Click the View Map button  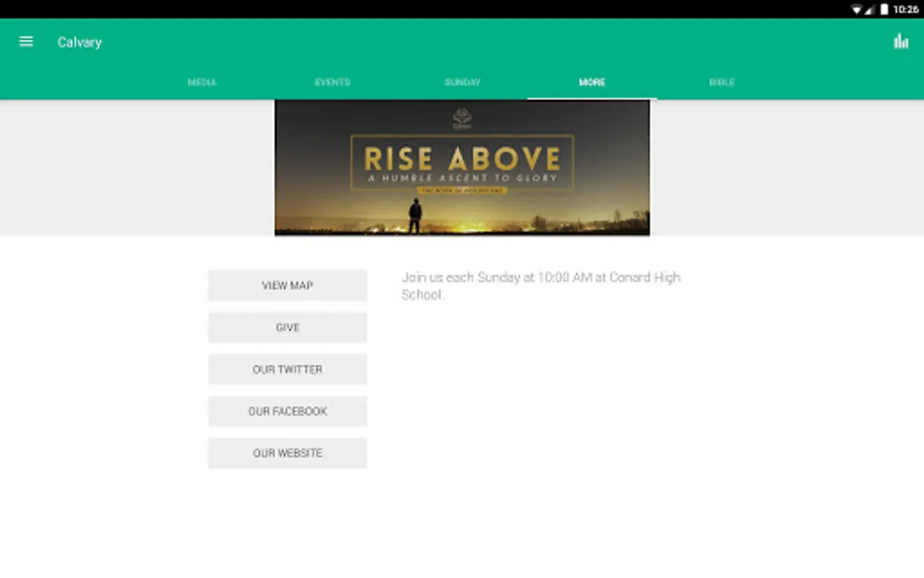[287, 285]
